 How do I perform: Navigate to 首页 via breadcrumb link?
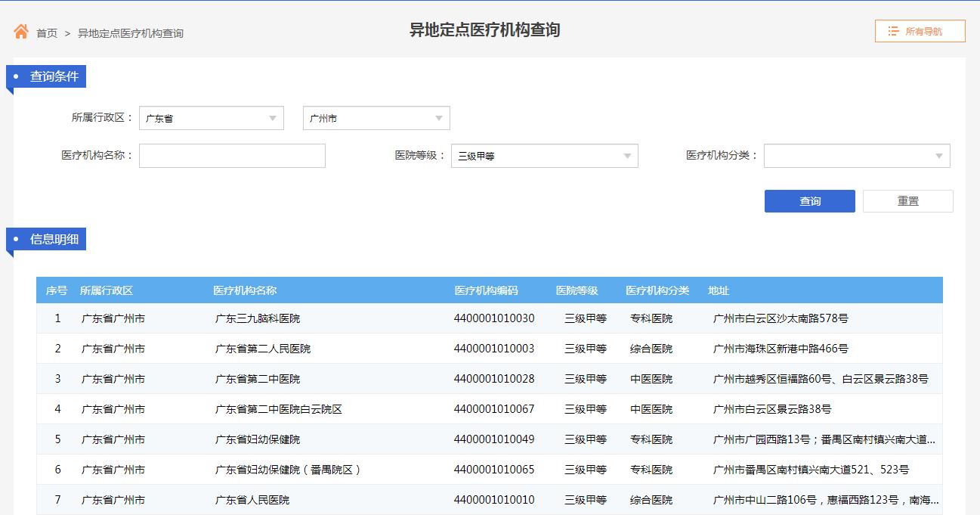tap(47, 33)
